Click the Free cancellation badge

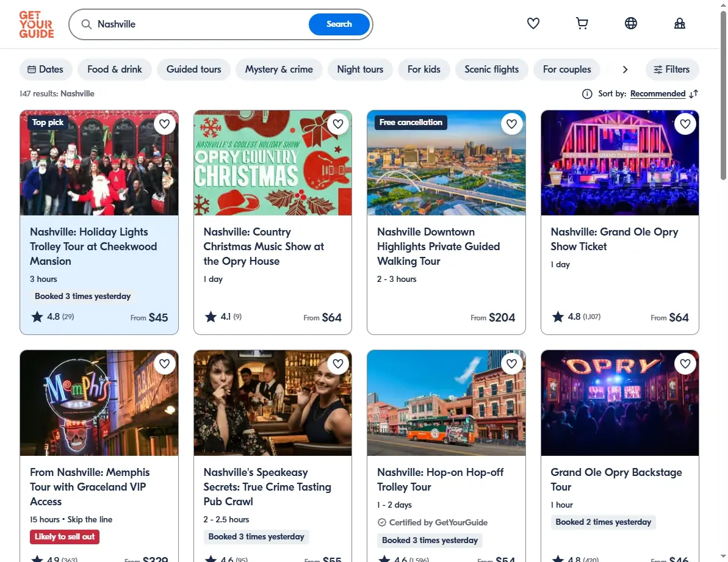pyautogui.click(x=411, y=123)
